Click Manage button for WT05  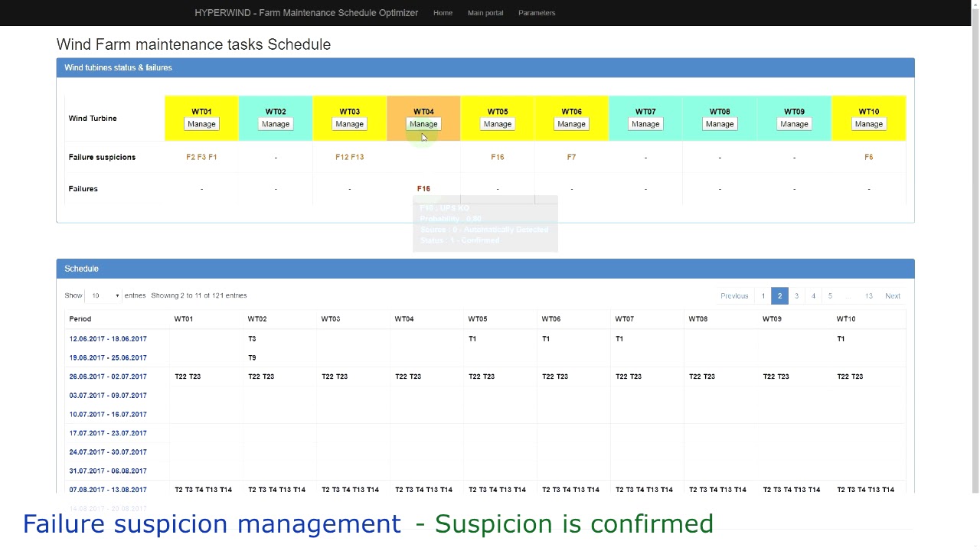pos(498,124)
